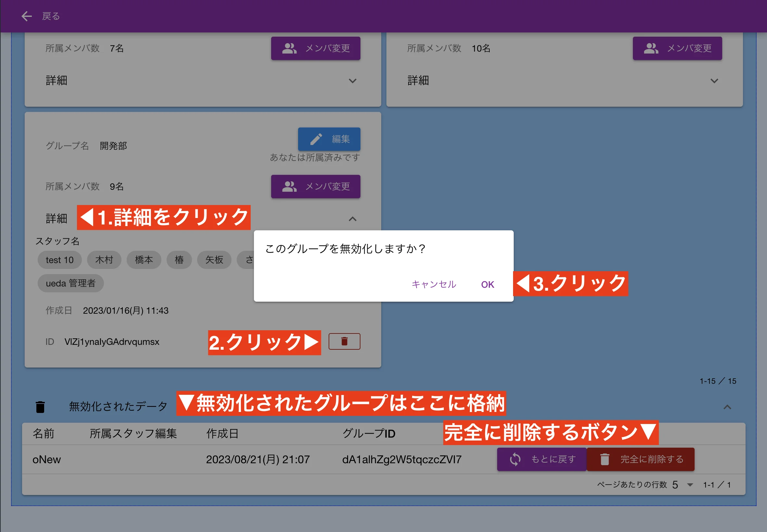Select the 木村 staff chip

point(104,260)
